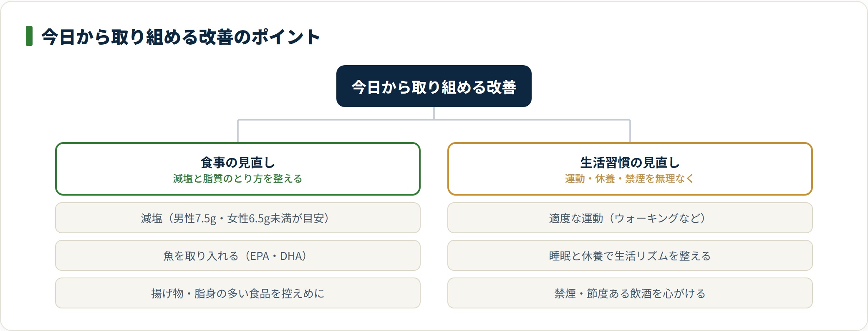Click the 減塩 salt target item
This screenshot has height=331, width=868.
238,218
